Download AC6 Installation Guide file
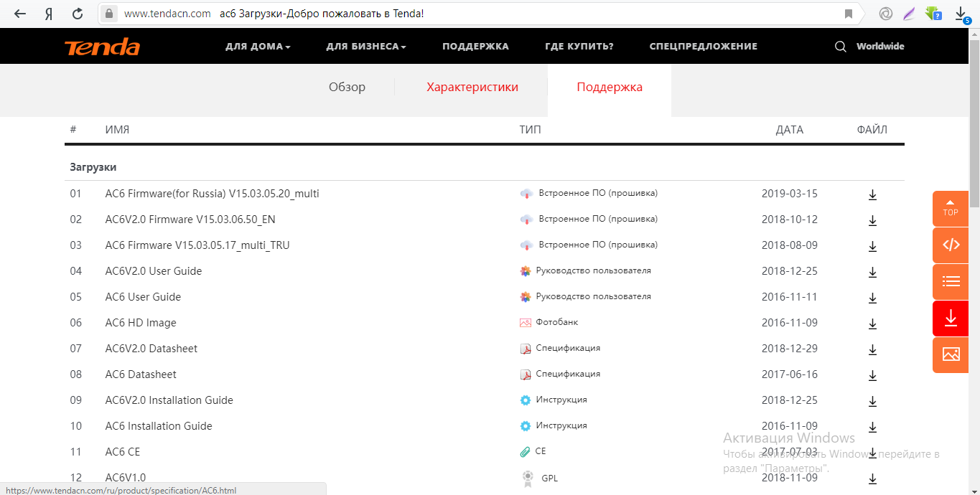This screenshot has width=980, height=495. click(x=872, y=428)
